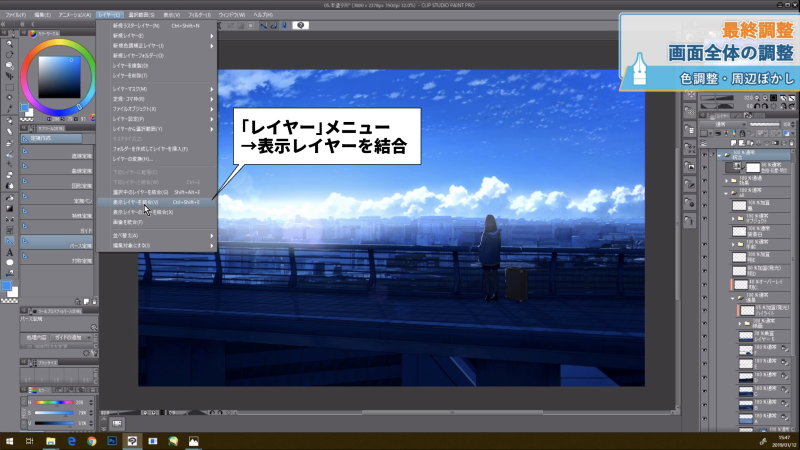Screen dimensions: 800x450
Task: Open File Explorer from the taskbar
Action: click(x=51, y=441)
